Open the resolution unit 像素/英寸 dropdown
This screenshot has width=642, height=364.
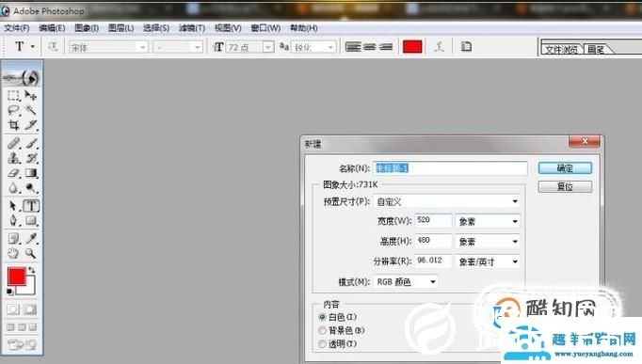(x=515, y=261)
